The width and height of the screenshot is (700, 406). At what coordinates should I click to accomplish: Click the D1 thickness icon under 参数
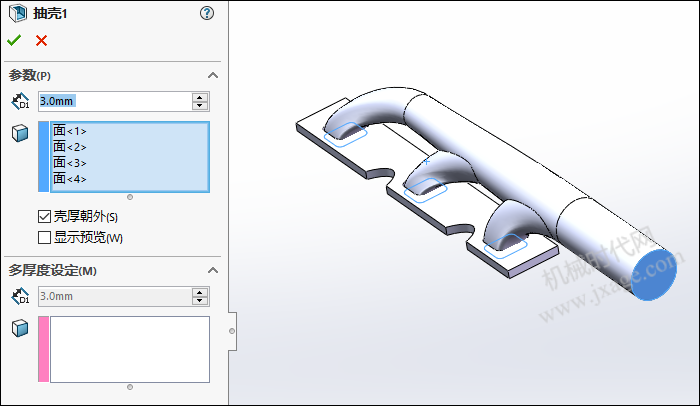(x=20, y=101)
